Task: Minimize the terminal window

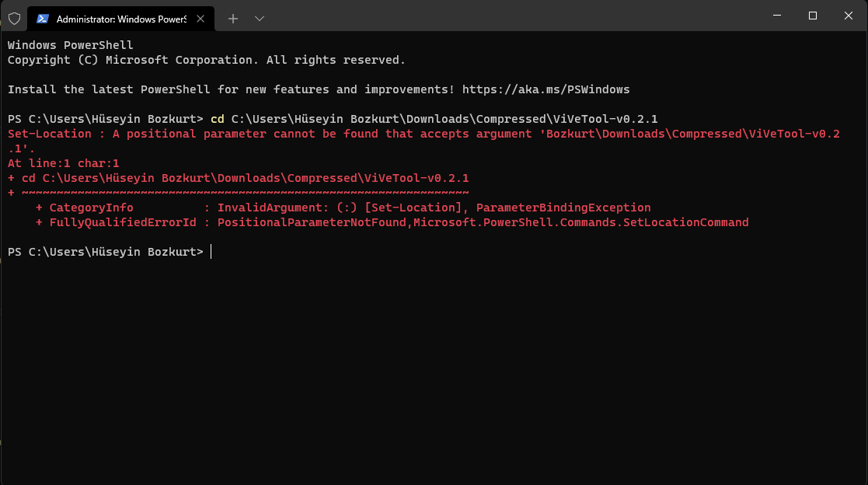Action: [x=776, y=16]
